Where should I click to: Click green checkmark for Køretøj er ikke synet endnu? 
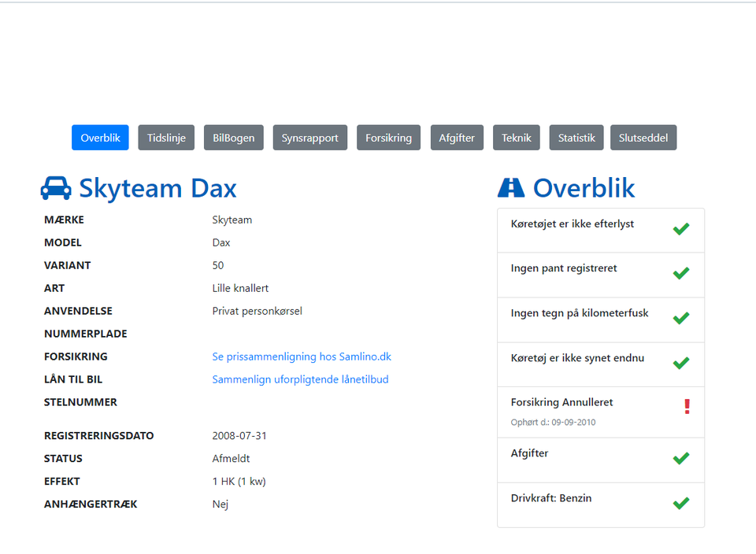[681, 363]
